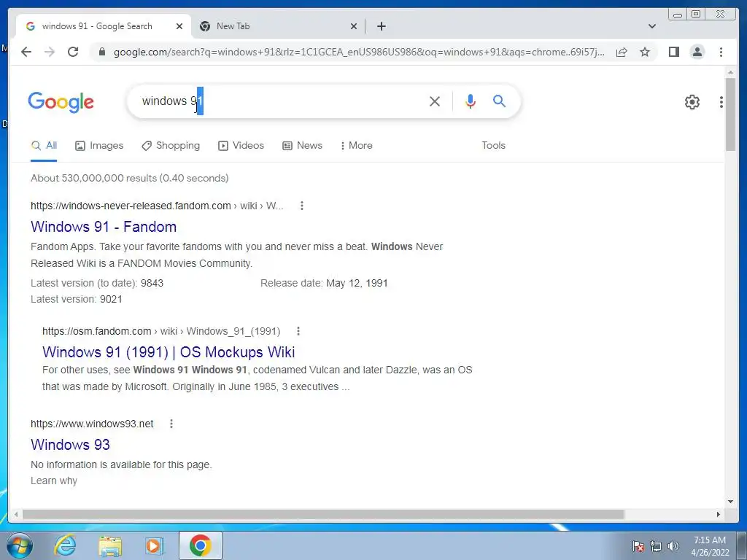The height and width of the screenshot is (560, 747).
Task: View site info via the padlock icon
Action: click(101, 52)
